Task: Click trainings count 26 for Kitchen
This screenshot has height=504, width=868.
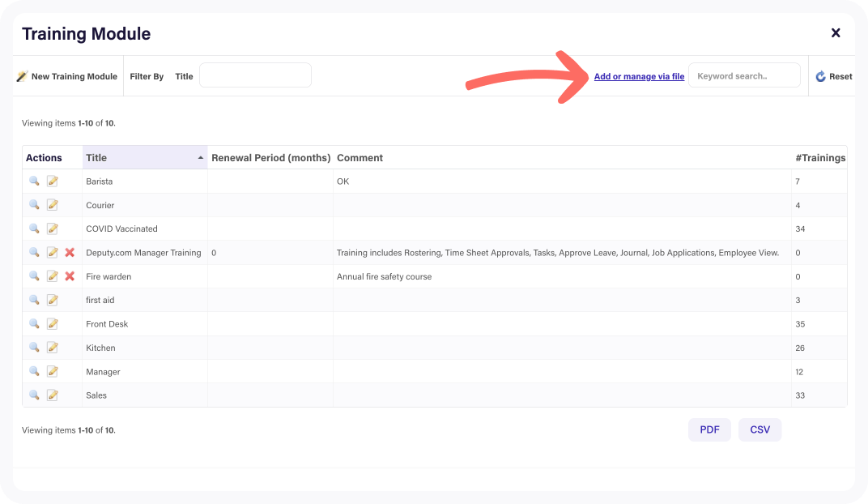Action: [800, 348]
